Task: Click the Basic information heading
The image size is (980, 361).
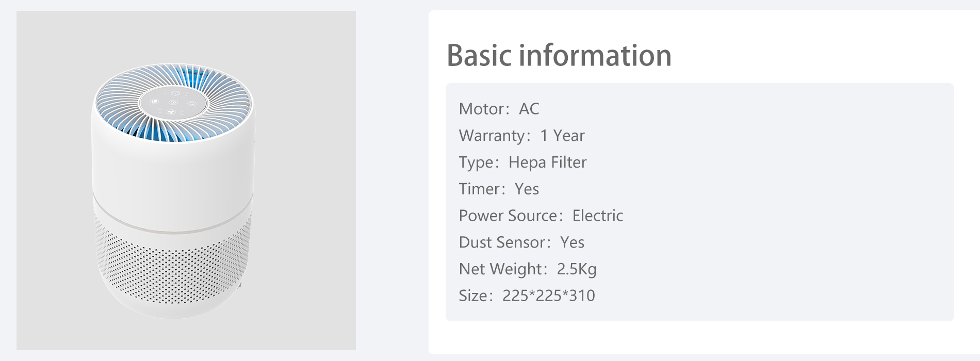Action: 559,55
